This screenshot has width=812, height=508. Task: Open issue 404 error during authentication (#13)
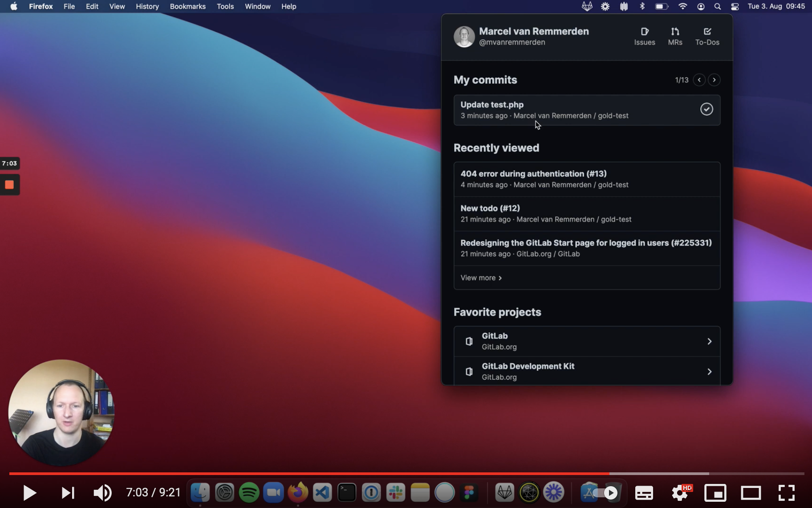[587, 179]
